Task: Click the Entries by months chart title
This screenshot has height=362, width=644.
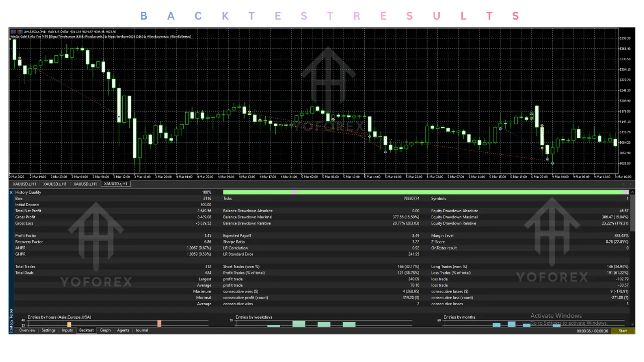Action: coord(459,317)
